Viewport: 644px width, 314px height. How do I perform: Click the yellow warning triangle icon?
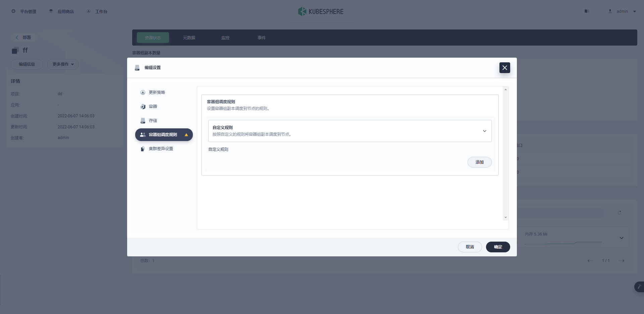pyautogui.click(x=186, y=135)
